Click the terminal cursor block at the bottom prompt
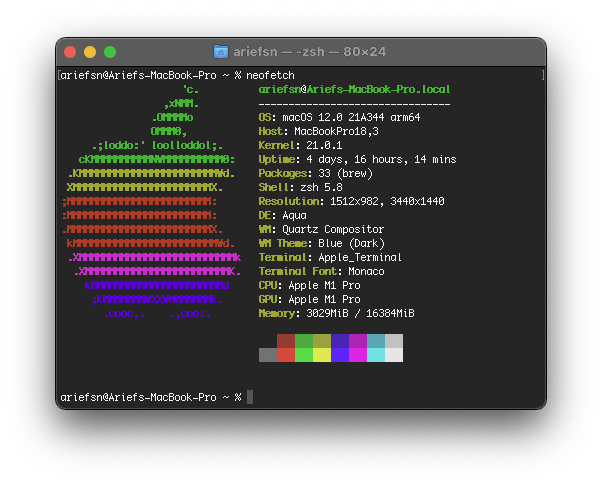This screenshot has height=483, width=602. [x=250, y=397]
